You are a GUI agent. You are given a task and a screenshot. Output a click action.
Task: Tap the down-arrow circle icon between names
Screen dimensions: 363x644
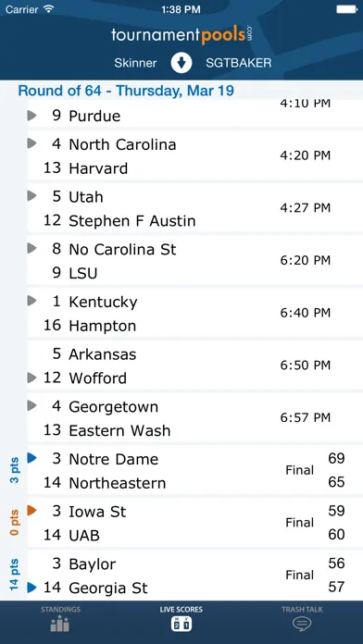tap(181, 63)
